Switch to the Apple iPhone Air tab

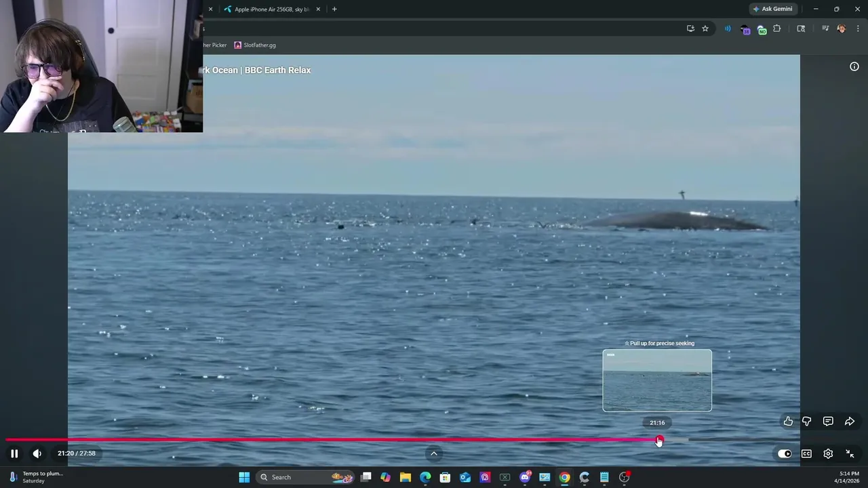pos(272,9)
